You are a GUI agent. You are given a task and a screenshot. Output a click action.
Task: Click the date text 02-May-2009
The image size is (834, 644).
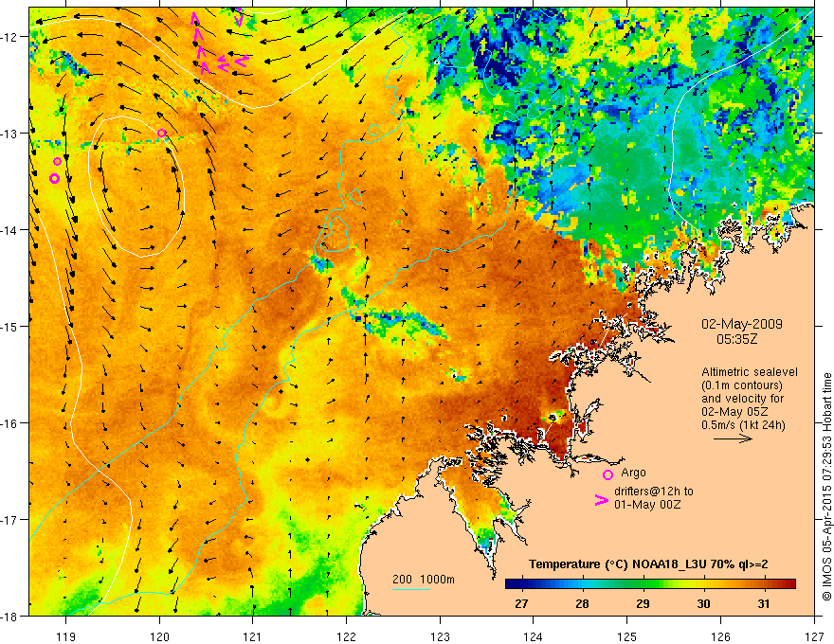tap(741, 324)
